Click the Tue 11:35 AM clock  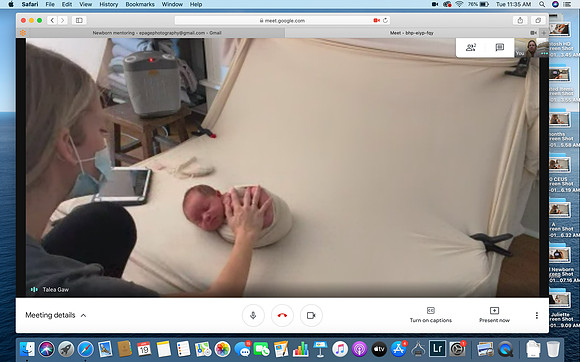(513, 4)
